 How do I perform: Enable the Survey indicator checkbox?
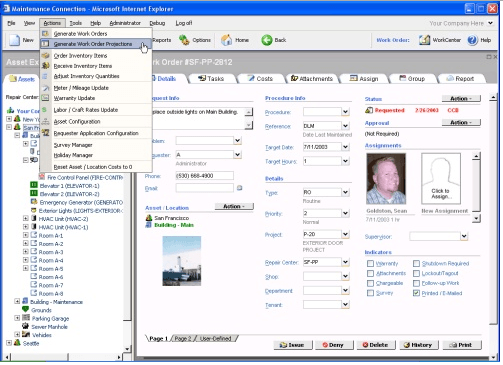[370, 293]
